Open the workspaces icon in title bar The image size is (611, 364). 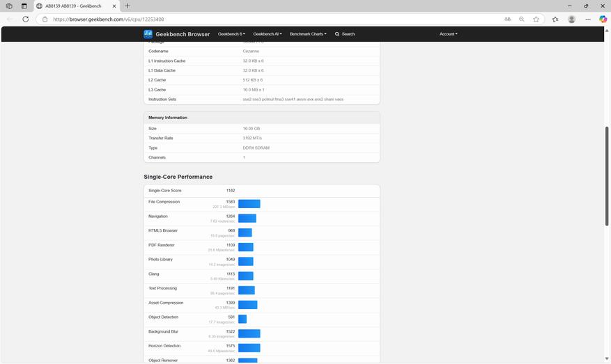coord(9,6)
